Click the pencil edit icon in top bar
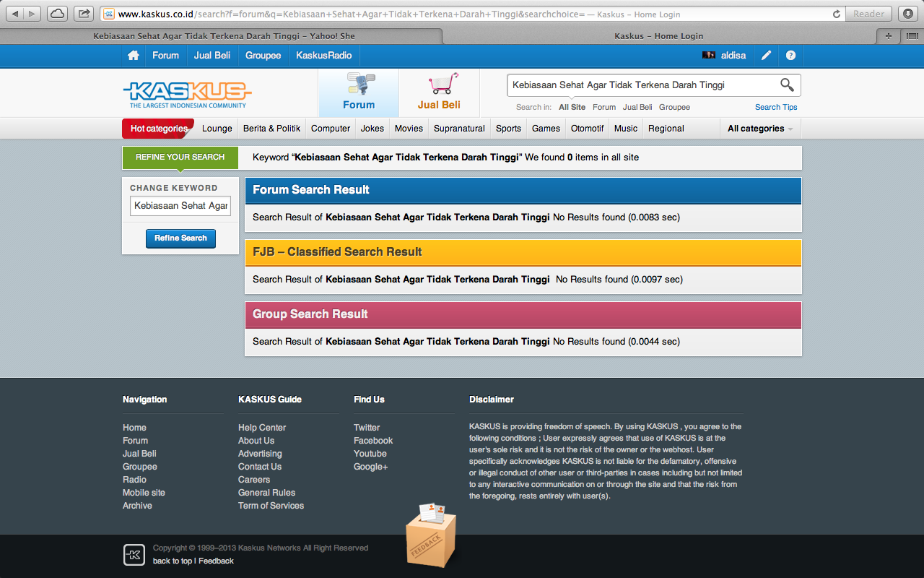 (x=767, y=56)
